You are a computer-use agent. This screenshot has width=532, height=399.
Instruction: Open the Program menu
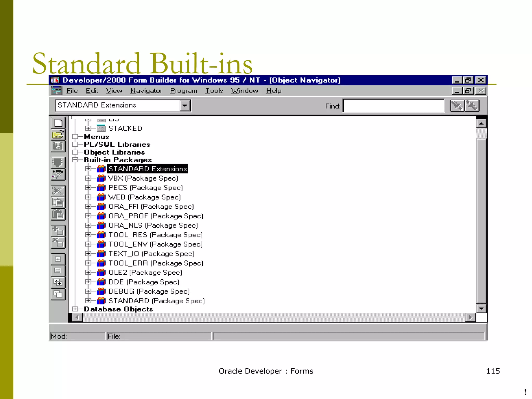[x=184, y=91]
